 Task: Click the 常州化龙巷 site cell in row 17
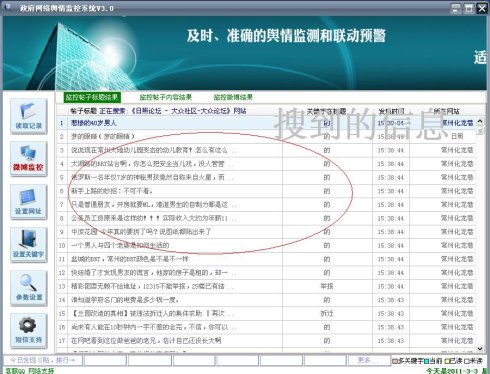(x=457, y=341)
